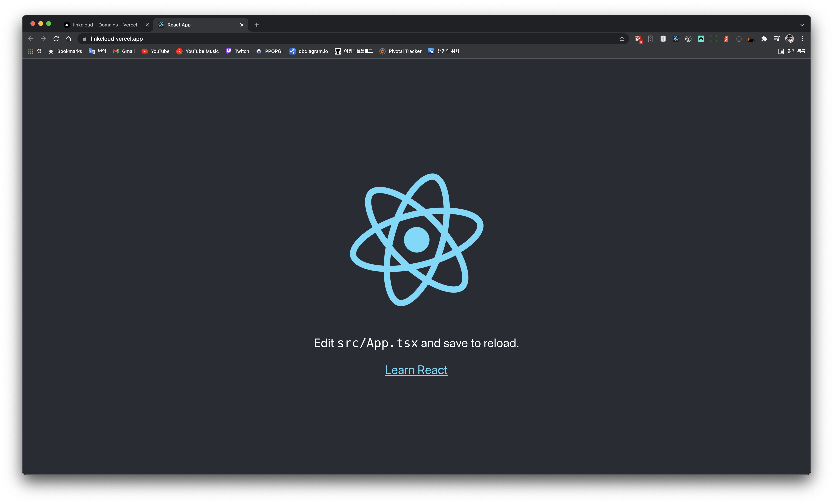Open the Gmail checker extension with badge 6

(638, 39)
